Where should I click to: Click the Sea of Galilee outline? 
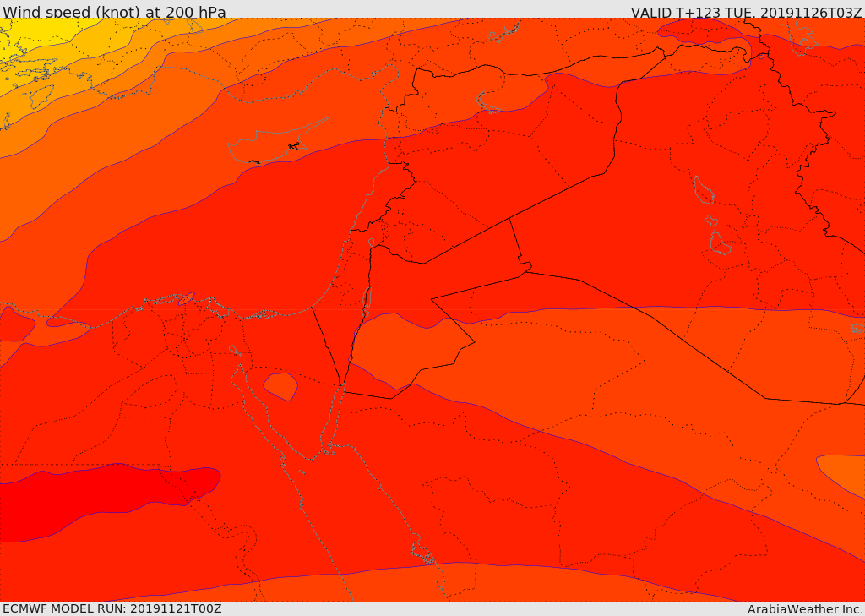tap(372, 243)
